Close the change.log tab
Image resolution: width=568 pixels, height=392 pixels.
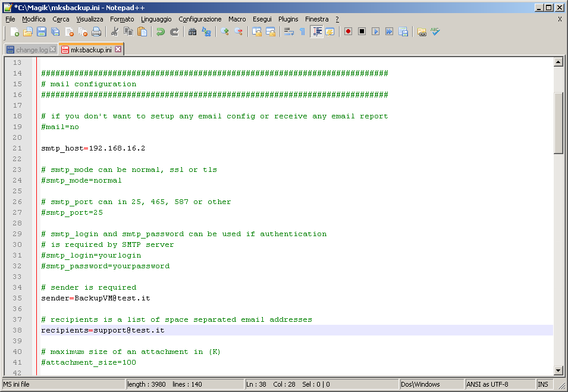pos(53,49)
